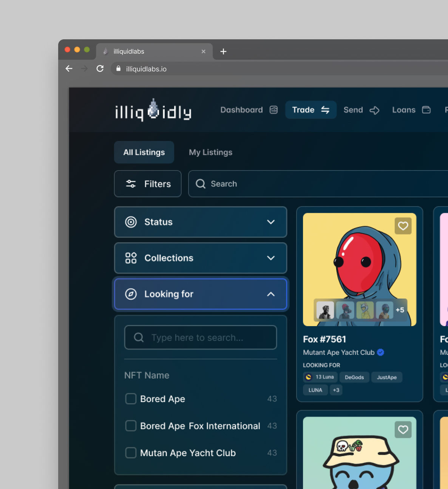Click the Fox #7561 title
448x489 pixels.
tap(324, 339)
